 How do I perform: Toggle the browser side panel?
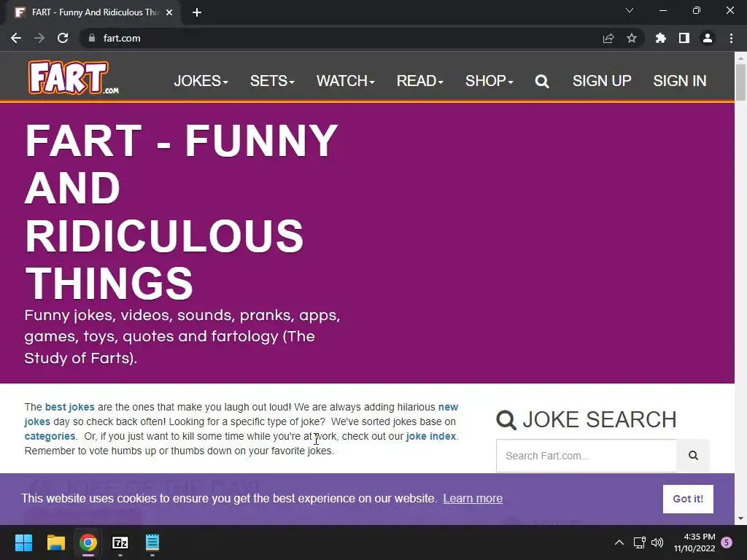click(684, 38)
